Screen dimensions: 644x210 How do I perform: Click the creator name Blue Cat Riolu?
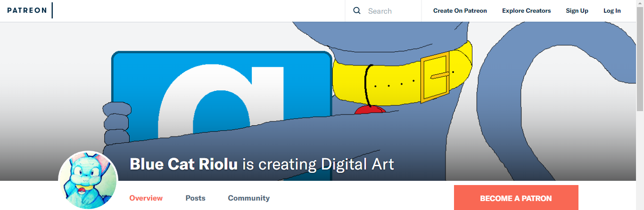[x=183, y=164]
